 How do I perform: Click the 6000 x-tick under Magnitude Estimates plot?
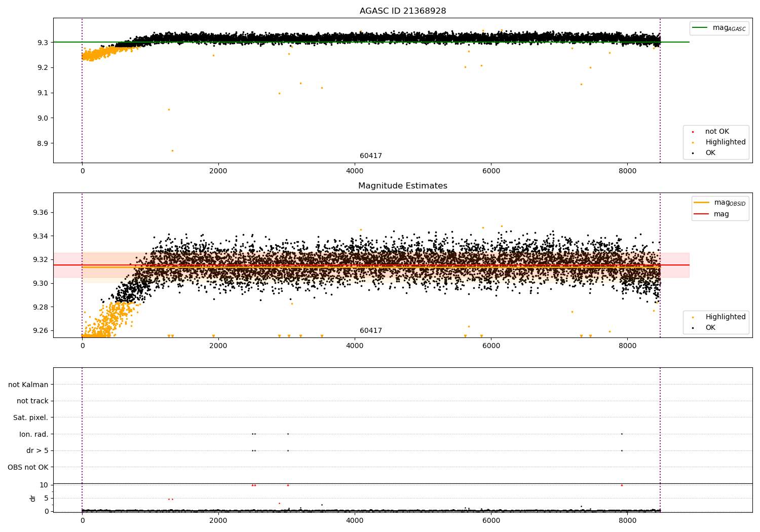[491, 346]
